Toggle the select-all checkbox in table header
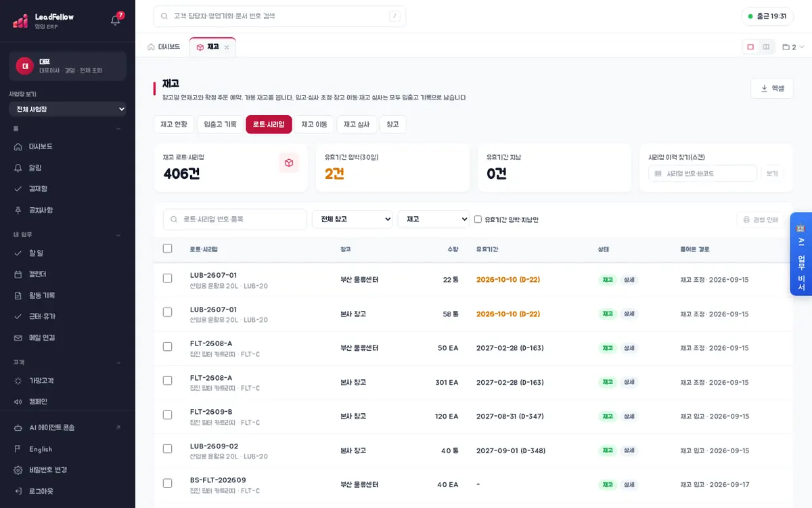Image resolution: width=812 pixels, height=508 pixels. point(168,249)
